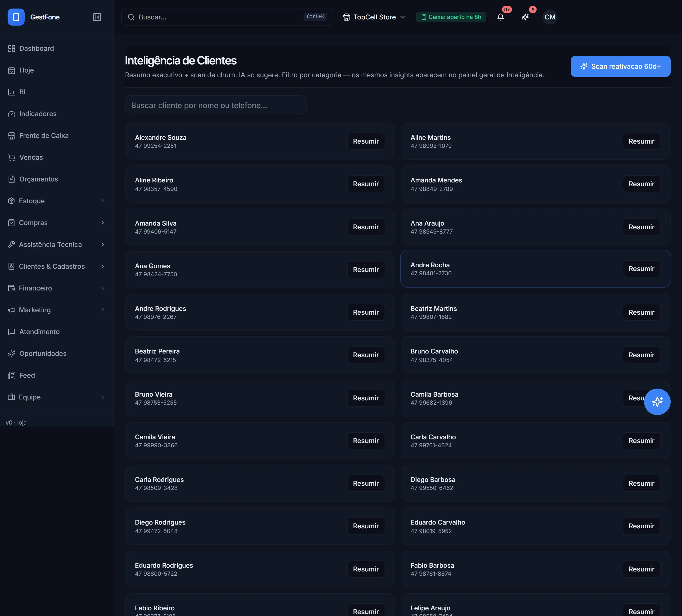This screenshot has height=616, width=682.
Task: Click the Indicadores gauge icon
Action: tap(12, 114)
